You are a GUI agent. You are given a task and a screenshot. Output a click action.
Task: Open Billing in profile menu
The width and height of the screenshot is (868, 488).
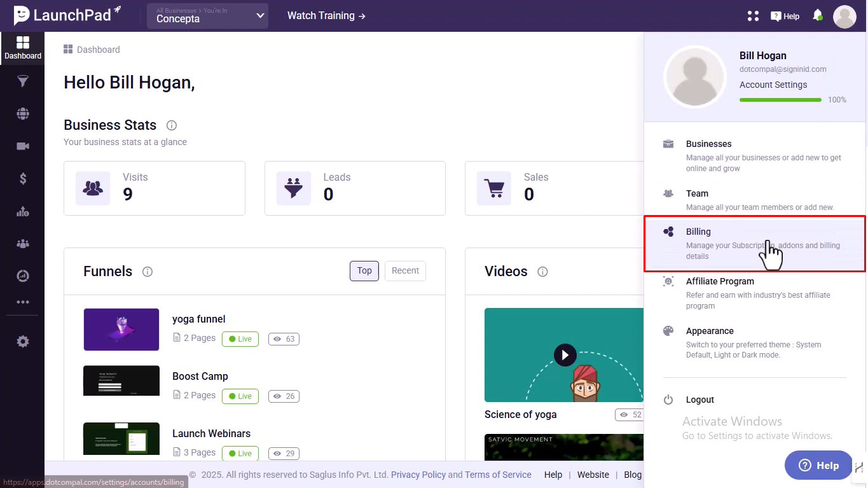[755, 244]
